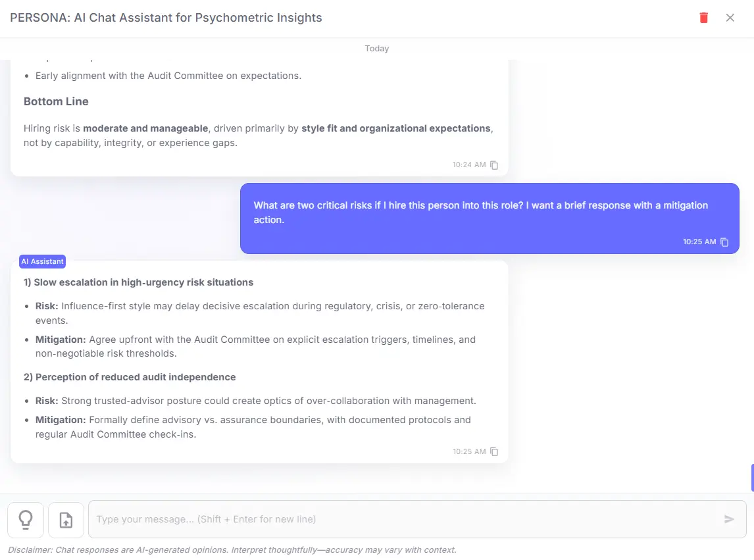This screenshot has height=560, width=754.
Task: Delete the conversation using the red trash icon
Action: (x=703, y=18)
